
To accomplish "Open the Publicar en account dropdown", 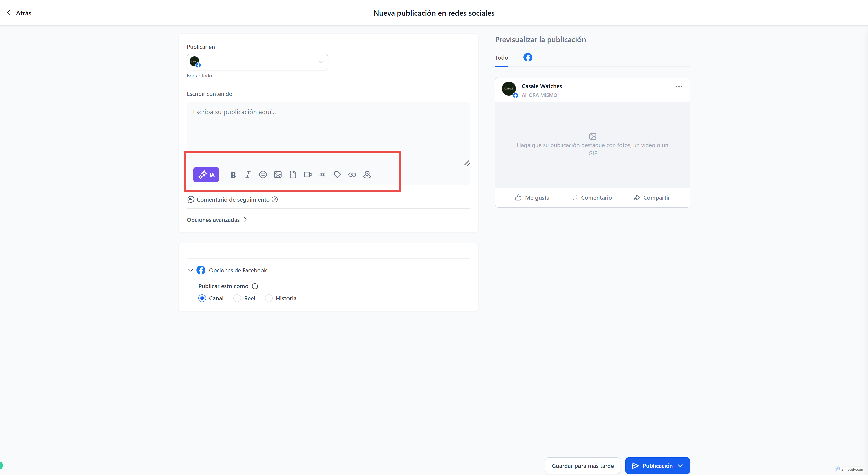I will (x=257, y=62).
